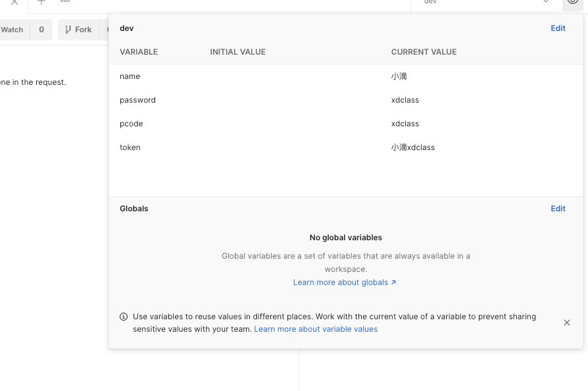Dismiss the variables info banner
The image size is (588, 391).
[567, 323]
